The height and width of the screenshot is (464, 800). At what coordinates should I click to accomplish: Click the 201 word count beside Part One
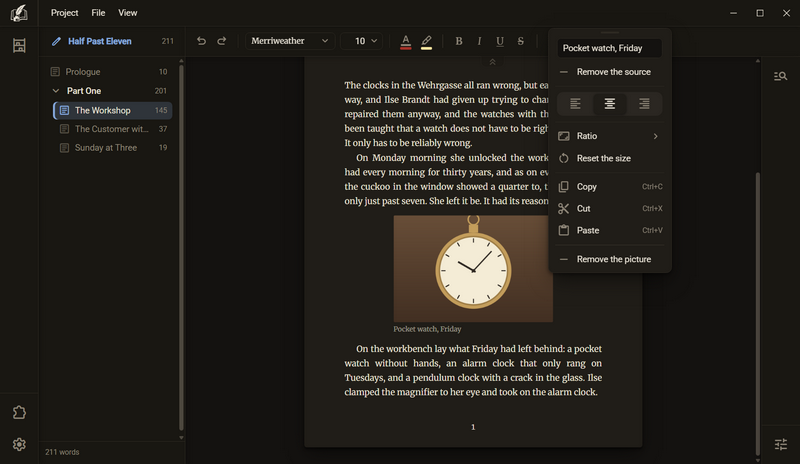click(161, 91)
